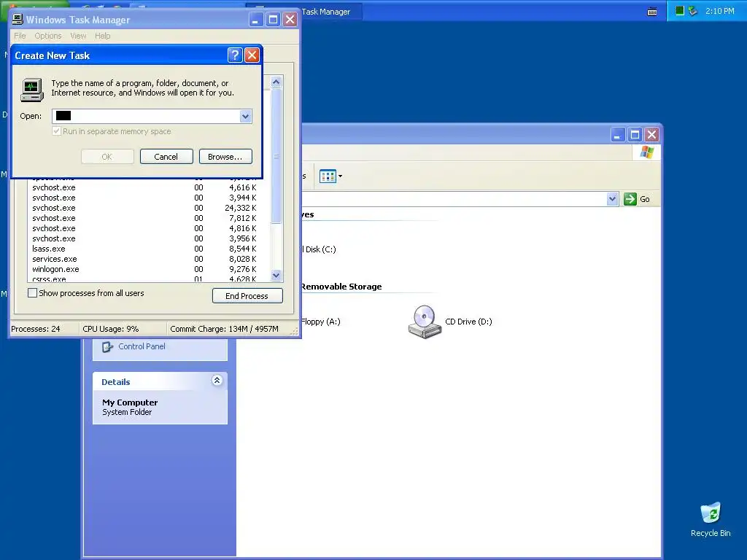Switch to Task Manager taskbar button

pos(305,12)
